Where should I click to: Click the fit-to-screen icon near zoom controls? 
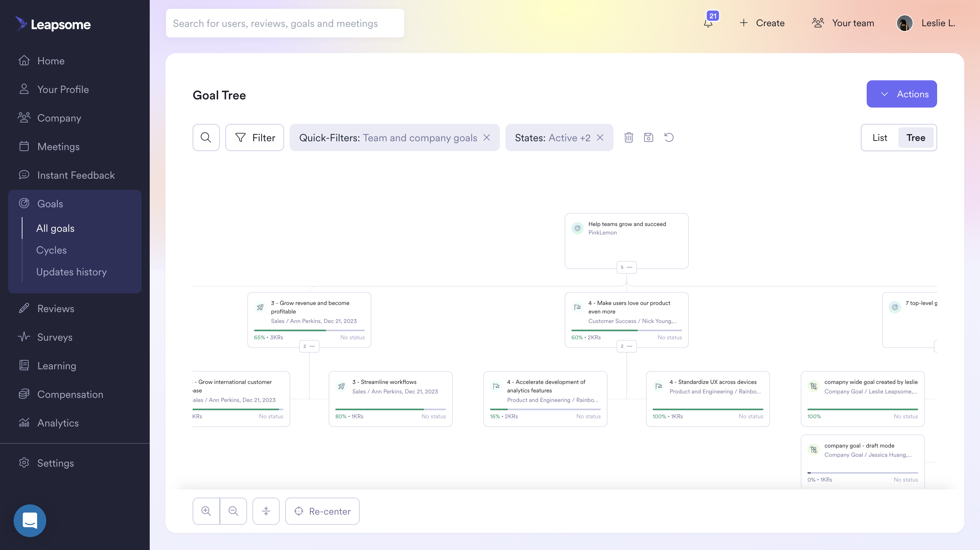[265, 511]
